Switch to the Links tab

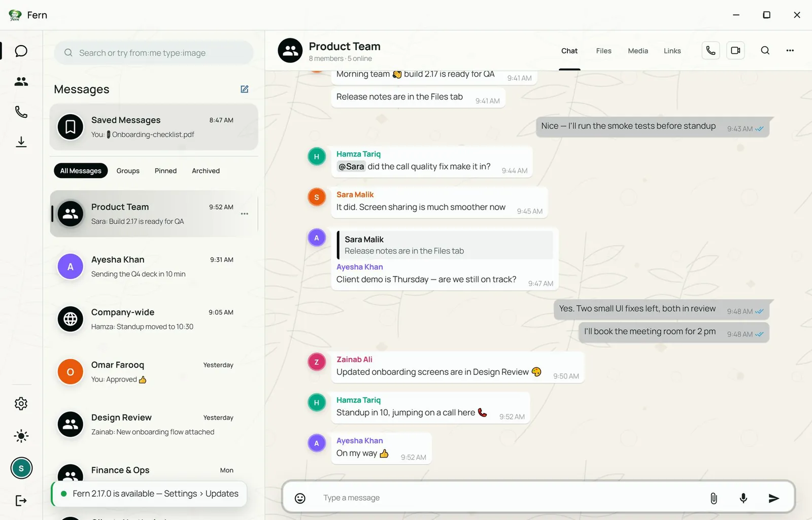pyautogui.click(x=672, y=51)
